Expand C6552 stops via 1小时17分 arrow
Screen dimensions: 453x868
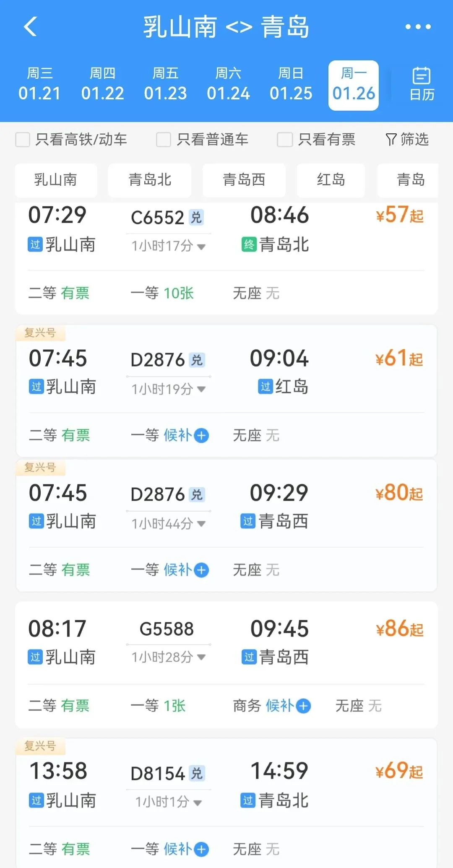point(201,247)
